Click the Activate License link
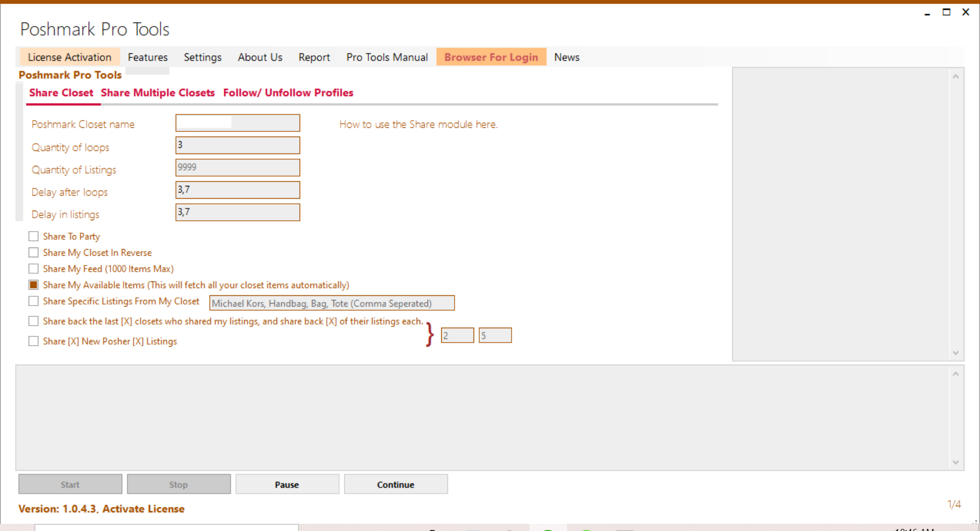 [143, 509]
